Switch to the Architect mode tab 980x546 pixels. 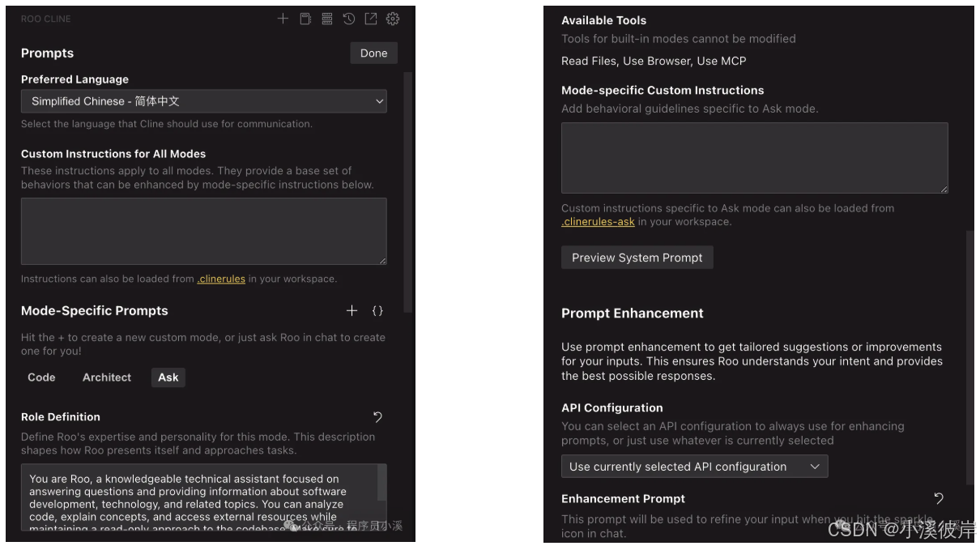pos(107,378)
